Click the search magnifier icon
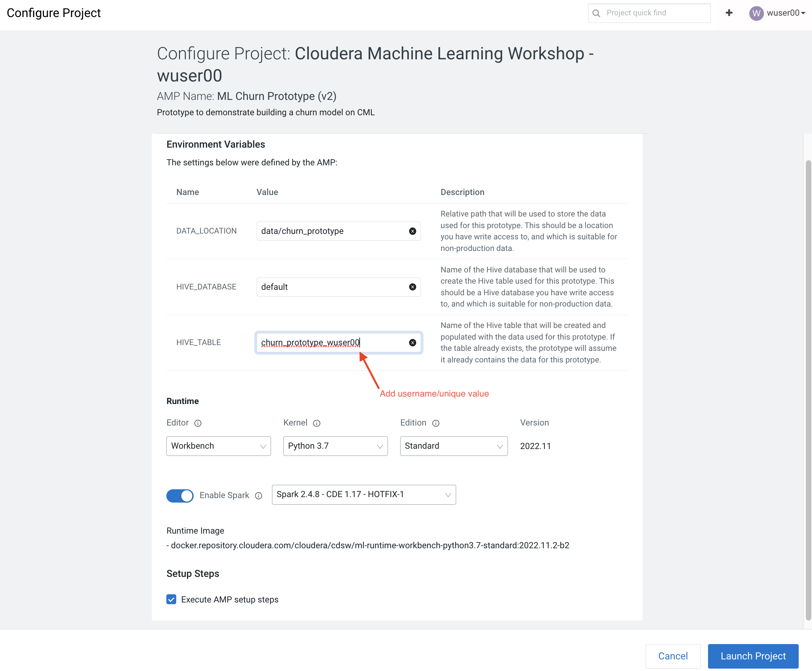812x671 pixels. [x=596, y=13]
